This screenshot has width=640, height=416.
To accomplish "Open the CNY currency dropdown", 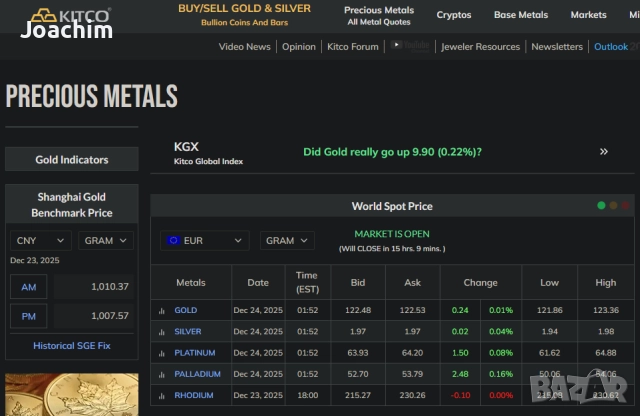I will tap(41, 241).
